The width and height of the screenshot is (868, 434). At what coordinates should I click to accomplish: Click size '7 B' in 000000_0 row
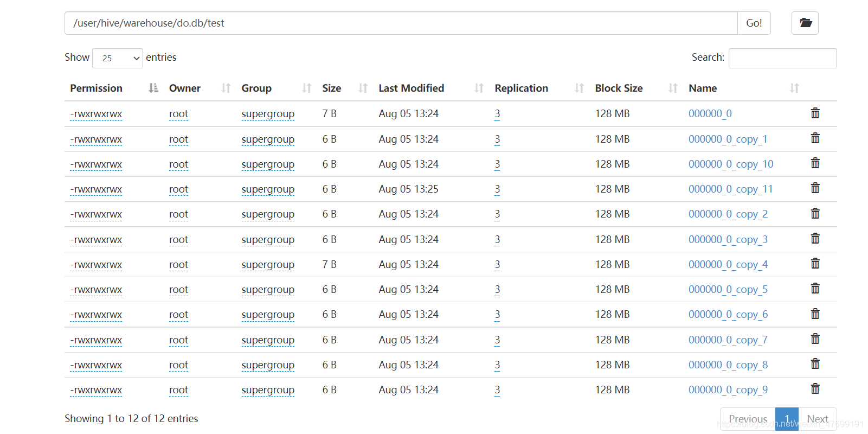[329, 113]
